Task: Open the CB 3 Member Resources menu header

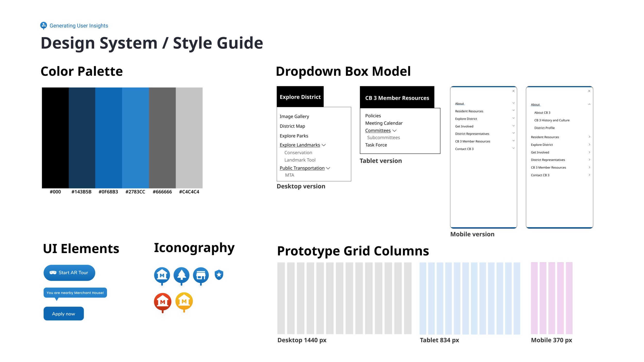Action: coord(397,98)
